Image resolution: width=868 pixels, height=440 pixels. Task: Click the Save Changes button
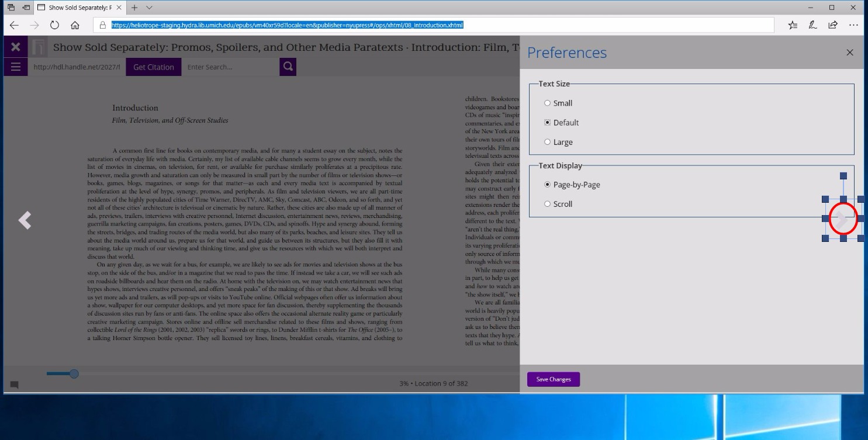(553, 379)
